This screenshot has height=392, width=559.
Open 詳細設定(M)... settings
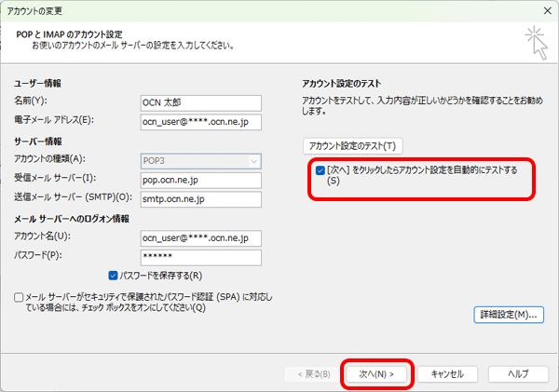(x=508, y=315)
